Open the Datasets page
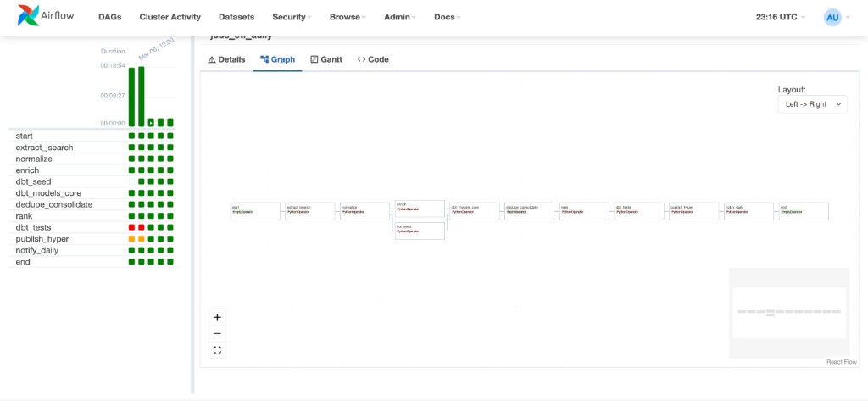Image resolution: width=868 pixels, height=401 pixels. (x=236, y=17)
